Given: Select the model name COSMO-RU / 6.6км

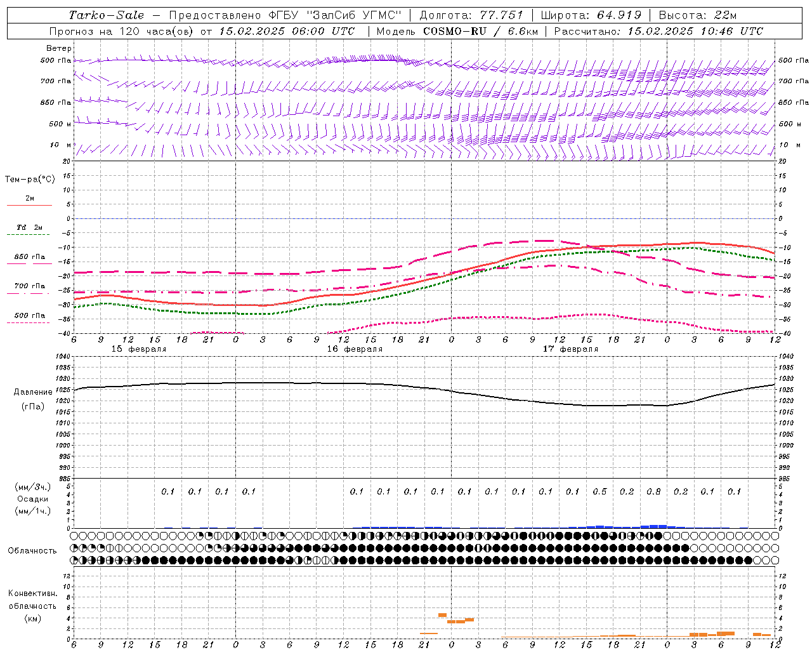Looking at the screenshot, I should click(480, 31).
